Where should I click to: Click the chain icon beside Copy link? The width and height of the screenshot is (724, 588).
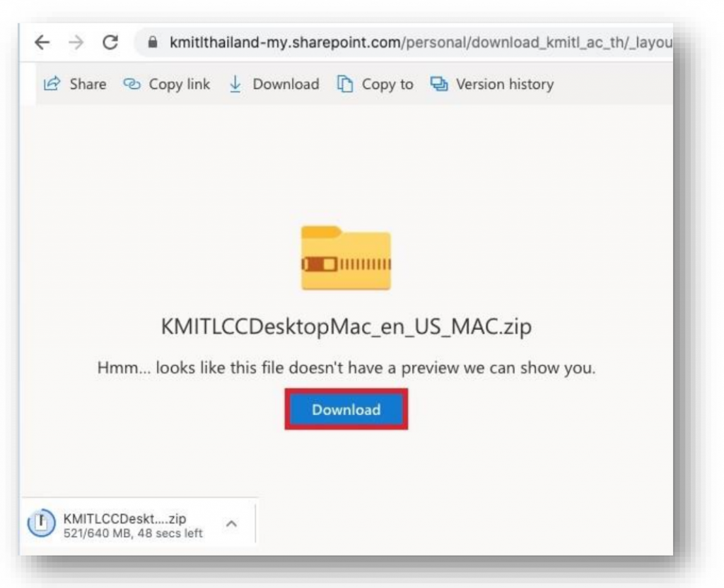pyautogui.click(x=132, y=84)
